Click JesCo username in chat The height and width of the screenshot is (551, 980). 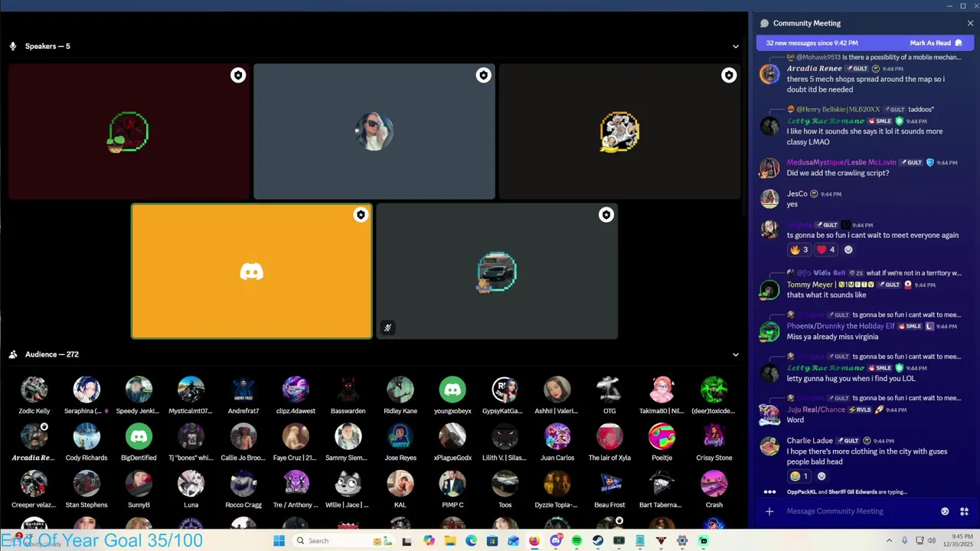point(797,194)
